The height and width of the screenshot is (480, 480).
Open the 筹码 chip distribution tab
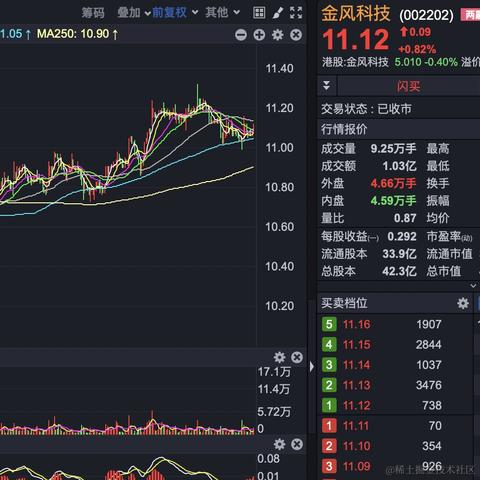(x=93, y=13)
